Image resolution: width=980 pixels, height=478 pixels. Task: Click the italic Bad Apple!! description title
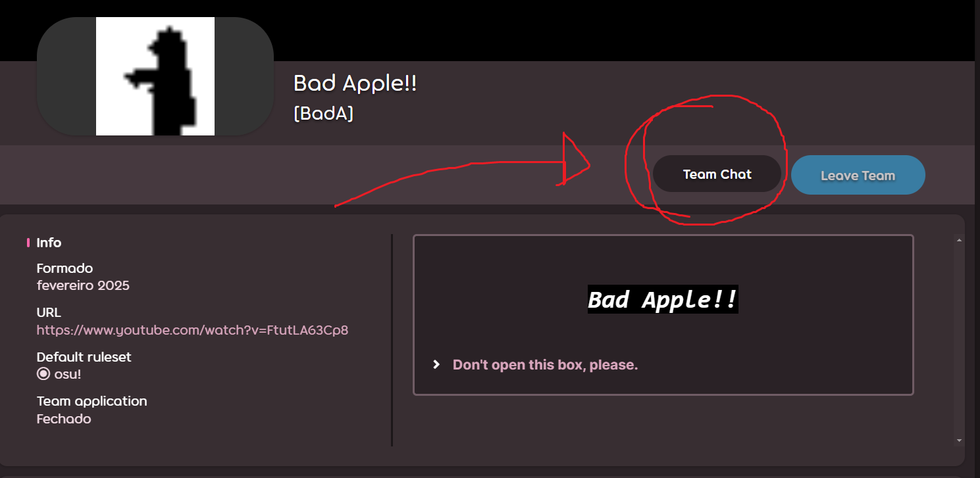tap(663, 300)
